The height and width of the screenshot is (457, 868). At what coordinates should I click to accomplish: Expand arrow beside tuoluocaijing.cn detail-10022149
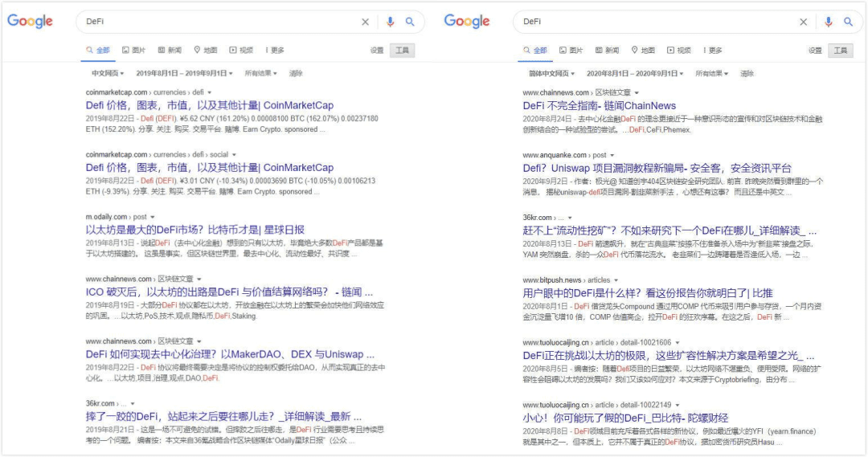[677, 406]
